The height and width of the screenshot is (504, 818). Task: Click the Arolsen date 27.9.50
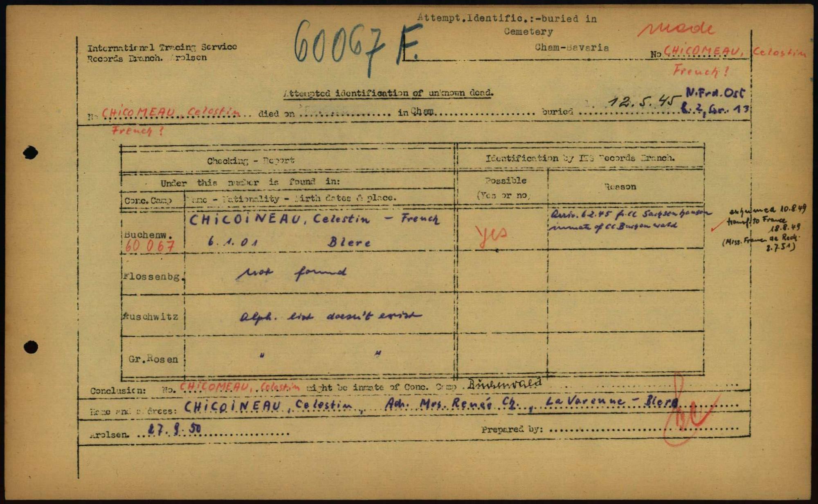click(175, 430)
